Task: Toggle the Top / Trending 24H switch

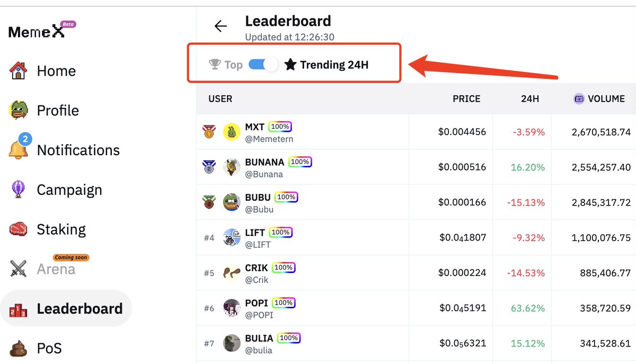Action: click(263, 65)
